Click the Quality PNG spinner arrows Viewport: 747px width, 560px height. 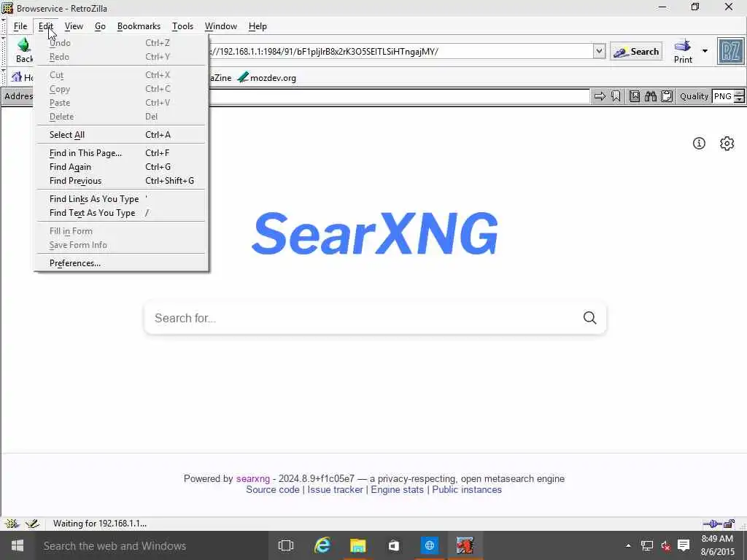(739, 96)
